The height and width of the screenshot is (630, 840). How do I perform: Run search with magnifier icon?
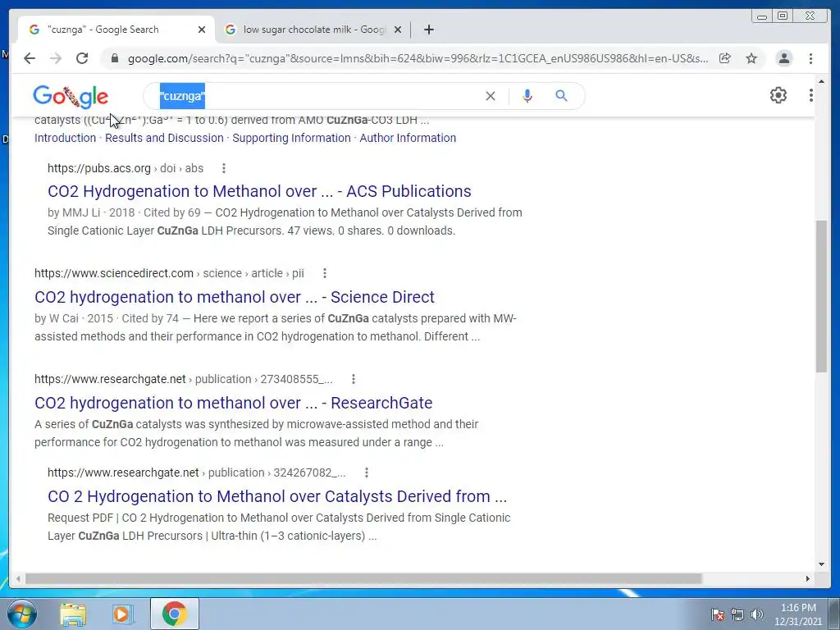pos(561,96)
